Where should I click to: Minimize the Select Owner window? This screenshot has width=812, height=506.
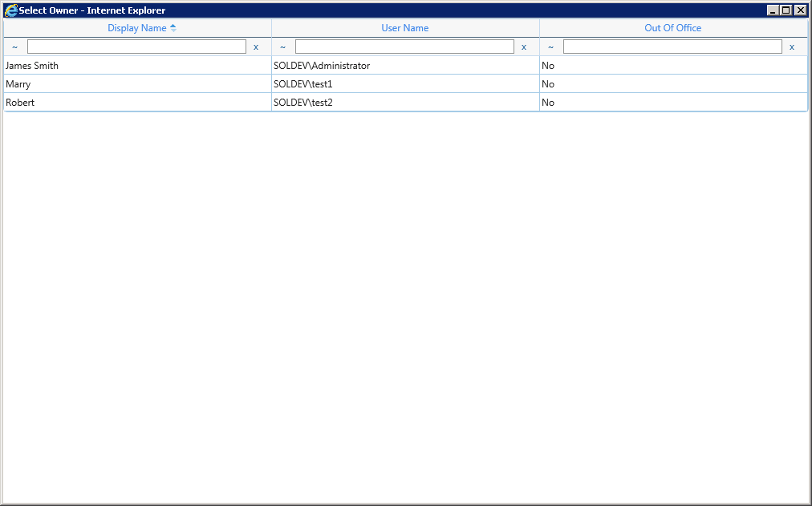point(773,10)
